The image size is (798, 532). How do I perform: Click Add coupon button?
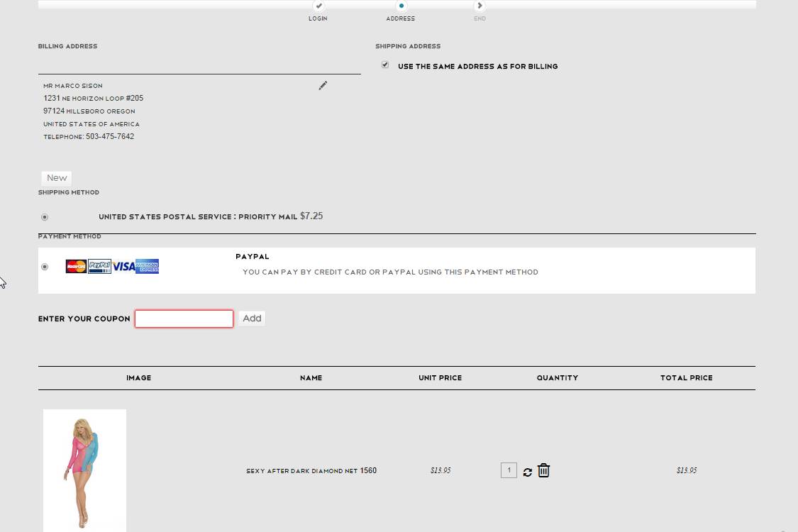tap(252, 318)
